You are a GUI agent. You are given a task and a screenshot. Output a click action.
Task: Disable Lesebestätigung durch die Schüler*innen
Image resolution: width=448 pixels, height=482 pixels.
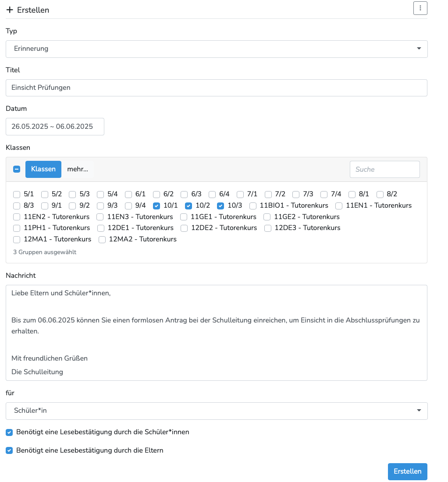(x=9, y=432)
